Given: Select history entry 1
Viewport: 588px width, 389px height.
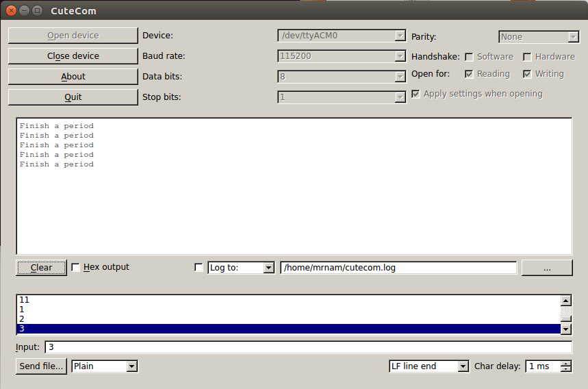Looking at the screenshot, I should point(289,310).
